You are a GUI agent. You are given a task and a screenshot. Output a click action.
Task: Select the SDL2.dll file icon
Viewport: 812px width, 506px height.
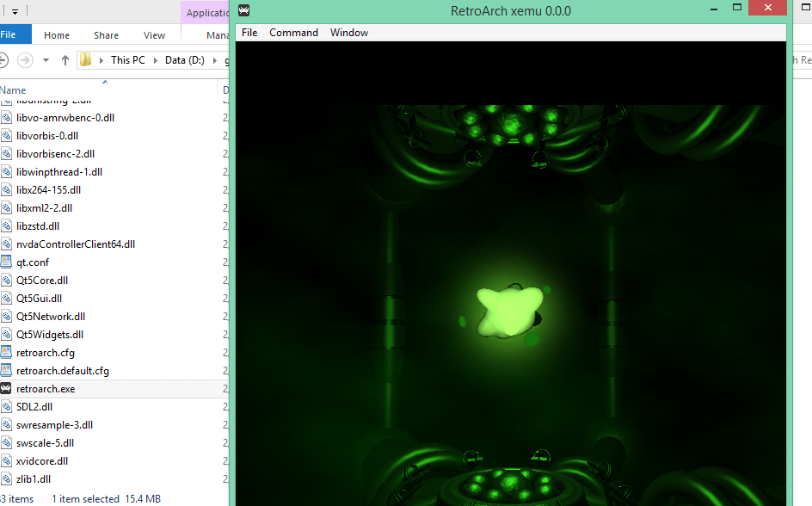click(7, 407)
